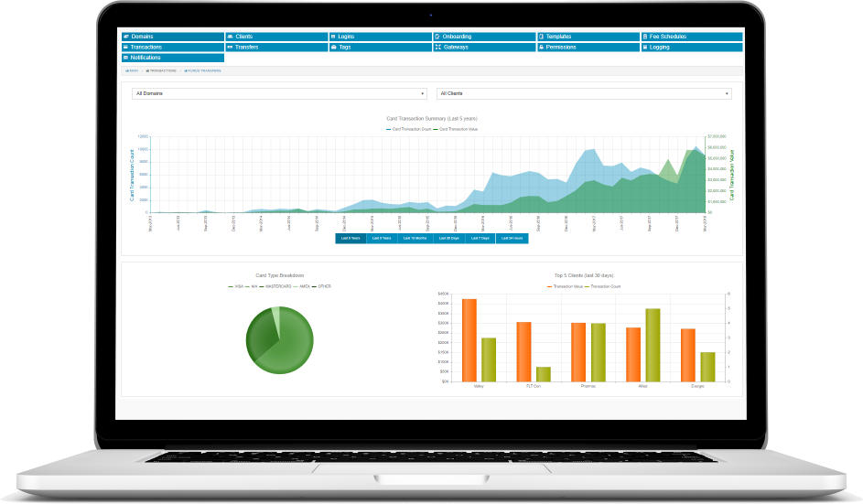
Task: Open the All Domains dropdown
Action: [x=279, y=93]
